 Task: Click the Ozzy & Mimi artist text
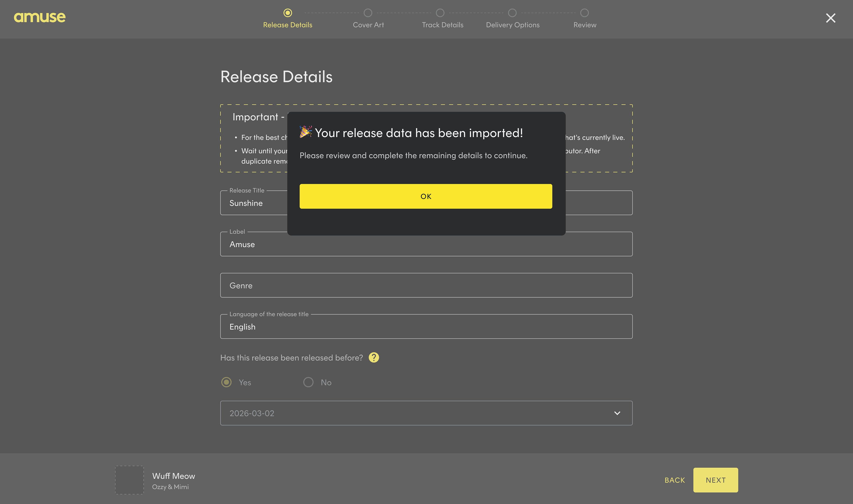170,487
